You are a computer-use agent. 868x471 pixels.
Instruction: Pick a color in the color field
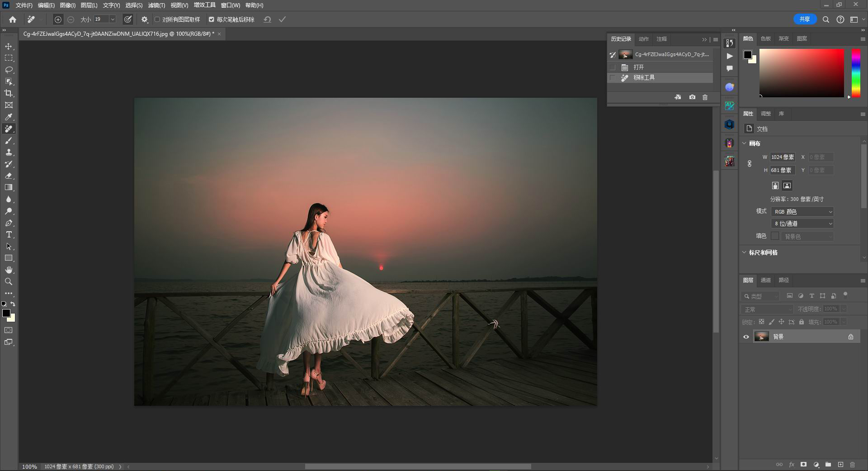tap(801, 73)
